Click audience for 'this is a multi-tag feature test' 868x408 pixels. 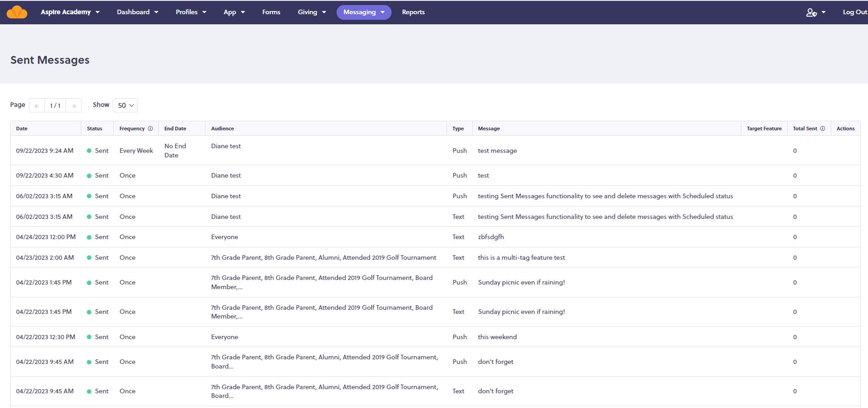[324, 257]
